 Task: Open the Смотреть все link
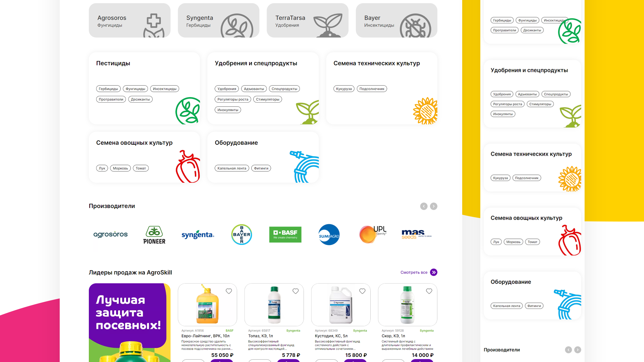pos(414,273)
